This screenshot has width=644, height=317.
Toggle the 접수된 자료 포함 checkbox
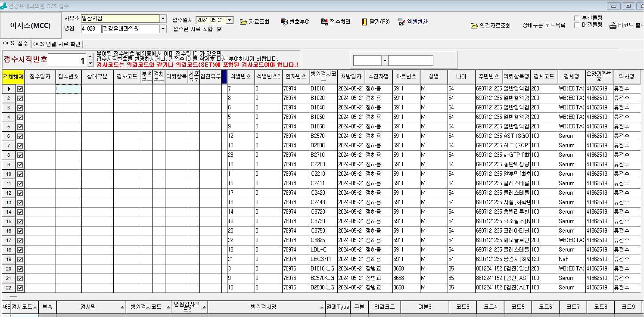219,29
